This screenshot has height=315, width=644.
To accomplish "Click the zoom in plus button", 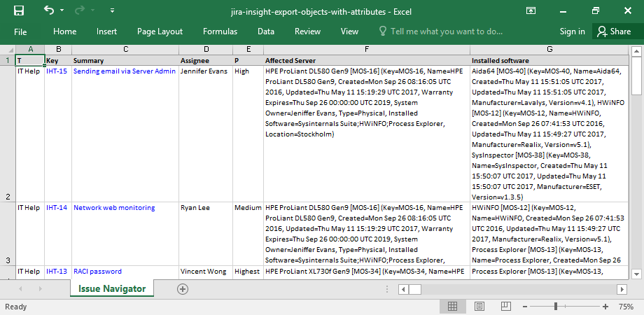I will pyautogui.click(x=605, y=307).
